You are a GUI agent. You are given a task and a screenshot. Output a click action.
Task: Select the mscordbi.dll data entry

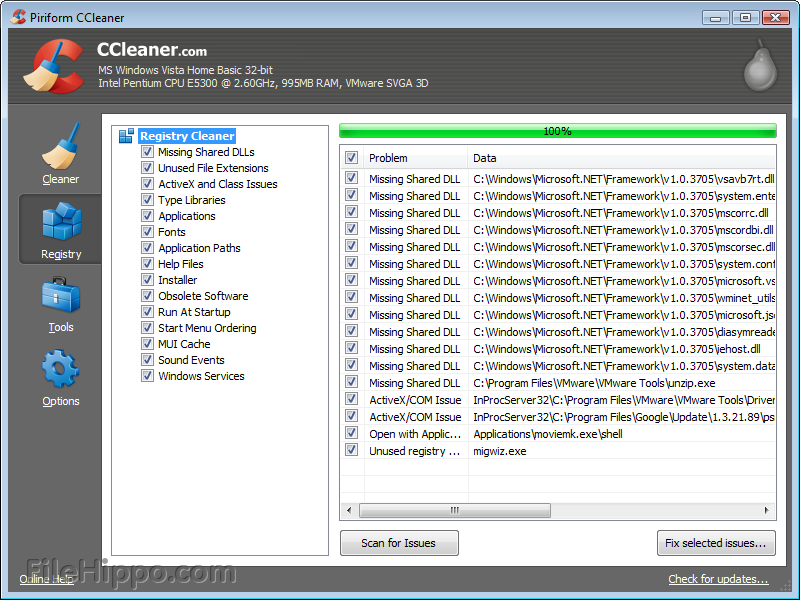[x=623, y=230]
